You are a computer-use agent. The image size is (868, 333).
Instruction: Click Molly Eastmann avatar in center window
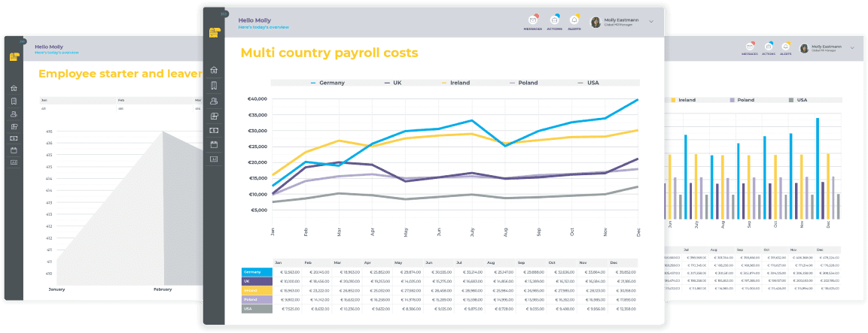(x=596, y=22)
